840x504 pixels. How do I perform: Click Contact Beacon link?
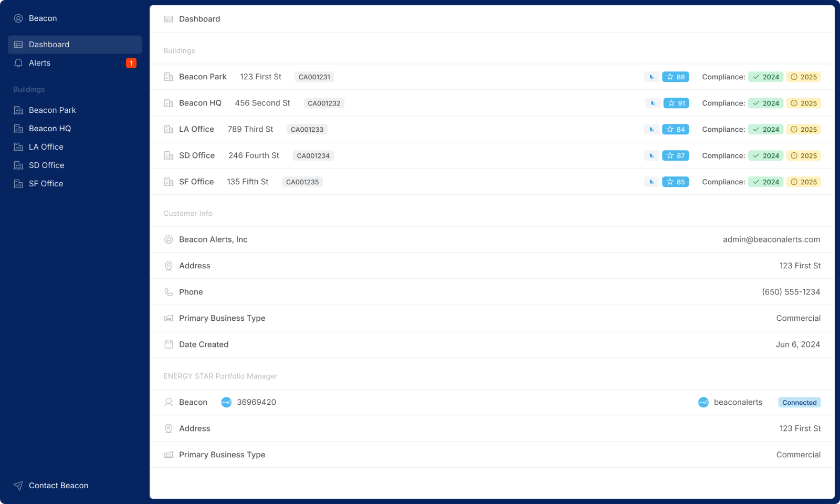(58, 486)
